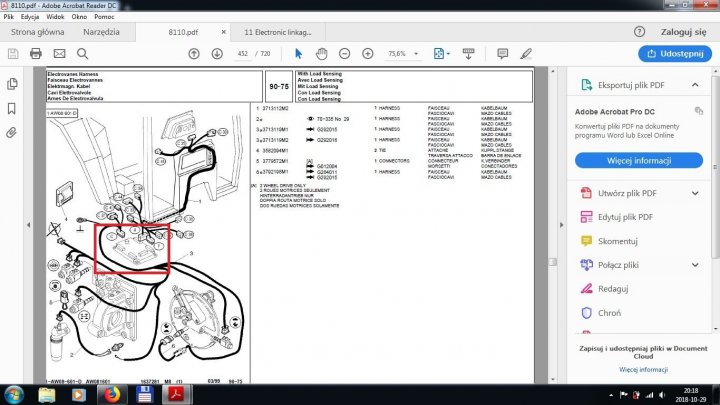Click the Udostępnij share button
This screenshot has height=405, width=720.
[675, 53]
